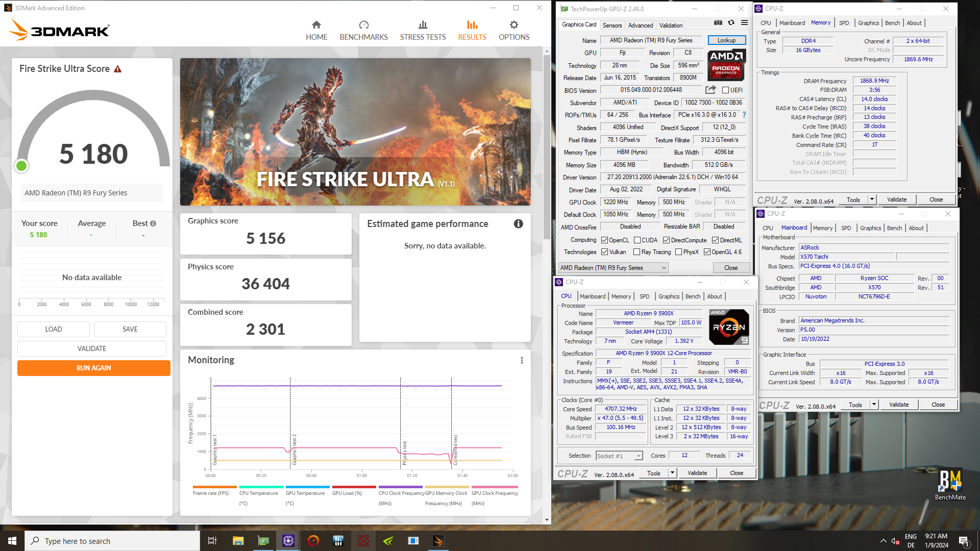Screen dimensions: 980x551
Task: Click the CPU-Z taskbar icon
Action: 288,541
